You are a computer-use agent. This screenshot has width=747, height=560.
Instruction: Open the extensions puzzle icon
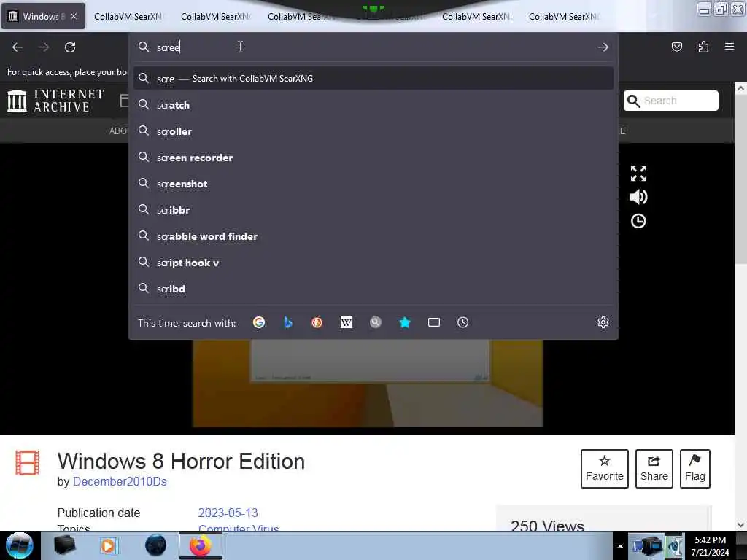click(703, 47)
